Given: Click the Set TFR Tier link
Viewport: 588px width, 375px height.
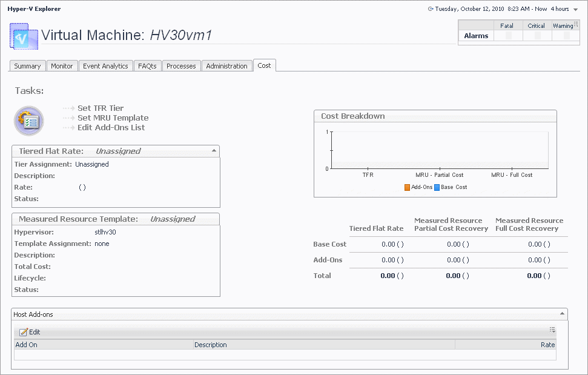Looking at the screenshot, I should click(101, 108).
